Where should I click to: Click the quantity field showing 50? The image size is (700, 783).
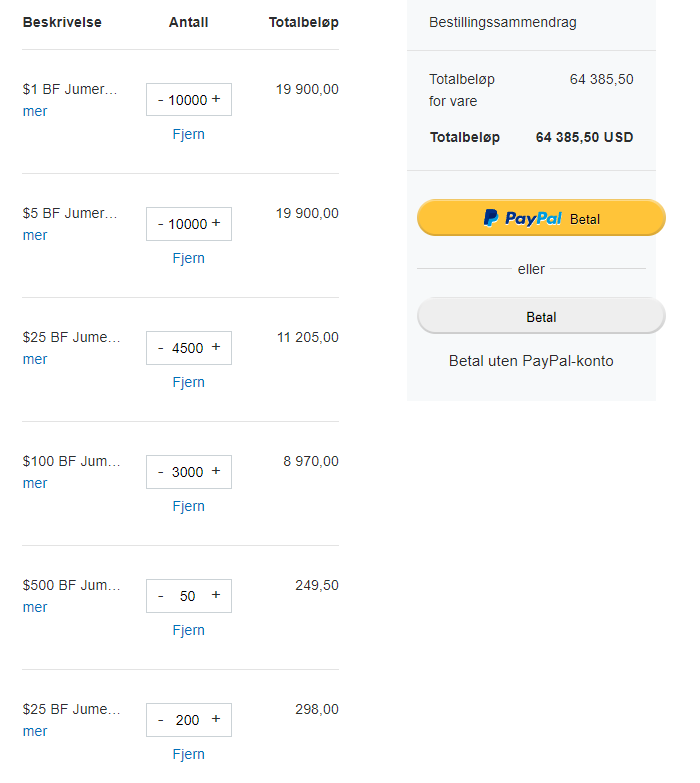[x=188, y=596]
